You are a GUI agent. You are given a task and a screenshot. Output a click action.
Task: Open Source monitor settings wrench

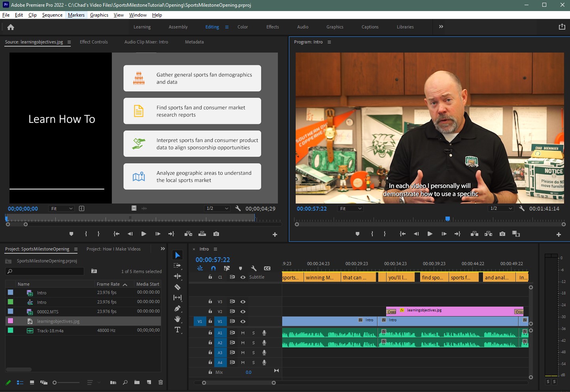(238, 208)
